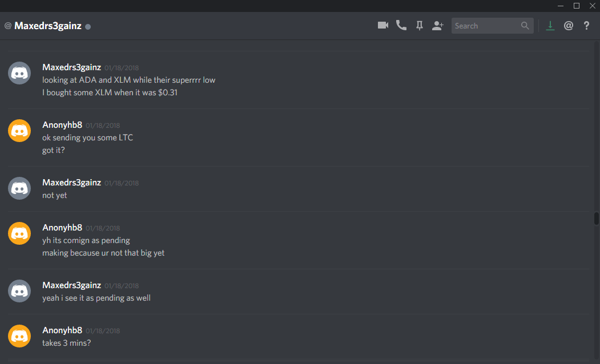Maximize the Discord window

click(577, 6)
